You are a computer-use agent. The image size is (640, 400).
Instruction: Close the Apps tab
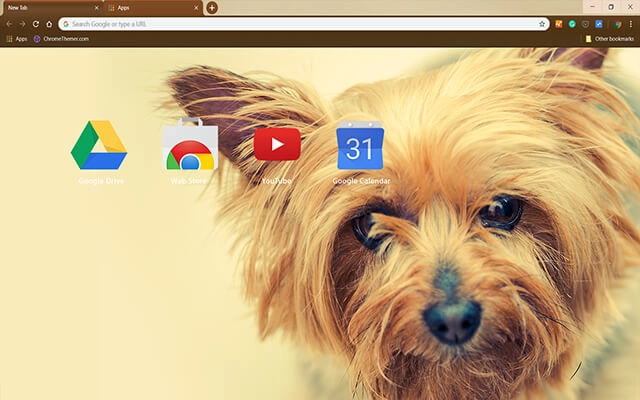coord(196,8)
